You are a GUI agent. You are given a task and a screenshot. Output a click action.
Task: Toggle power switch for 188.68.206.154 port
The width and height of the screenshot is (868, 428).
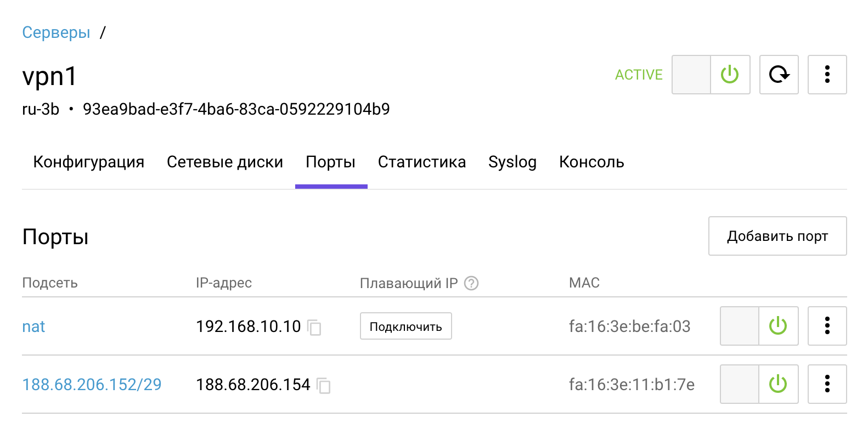tap(759, 384)
